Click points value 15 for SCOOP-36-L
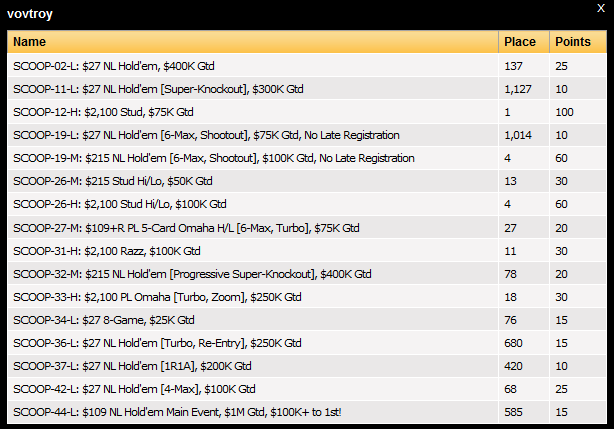614x429 pixels. click(x=562, y=343)
